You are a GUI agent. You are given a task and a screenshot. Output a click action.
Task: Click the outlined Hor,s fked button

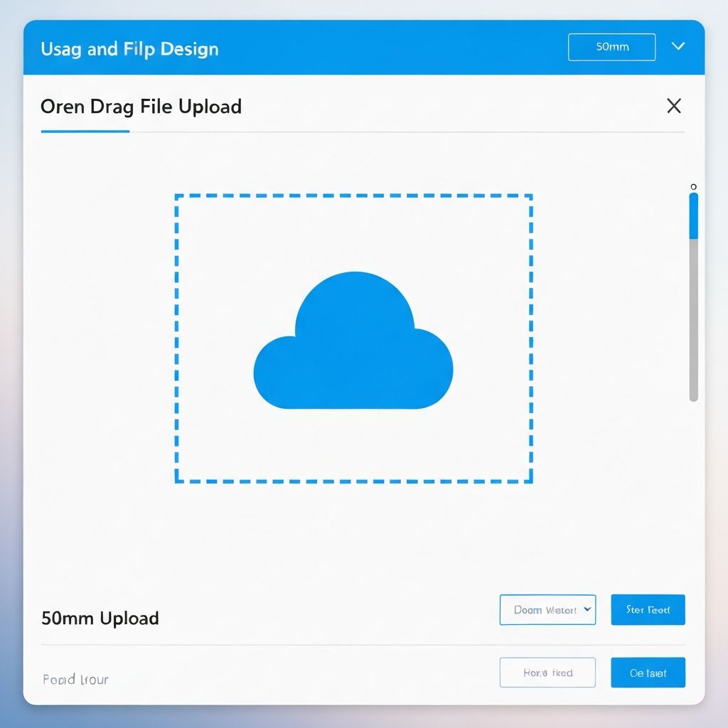click(x=547, y=672)
